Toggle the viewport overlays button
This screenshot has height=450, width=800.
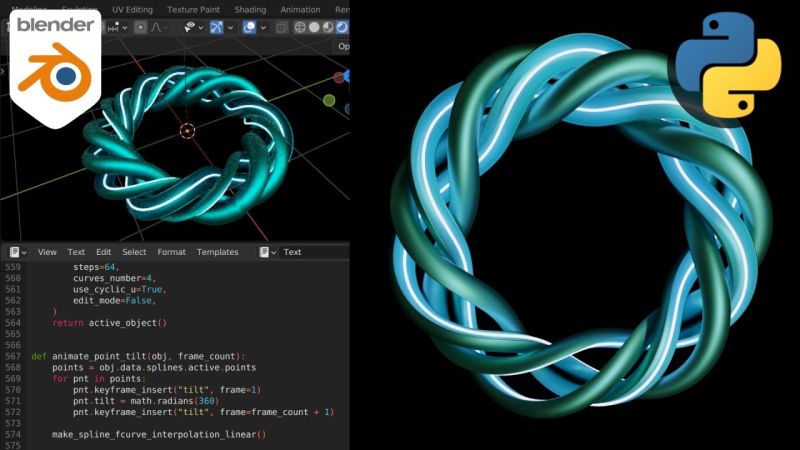[x=249, y=27]
